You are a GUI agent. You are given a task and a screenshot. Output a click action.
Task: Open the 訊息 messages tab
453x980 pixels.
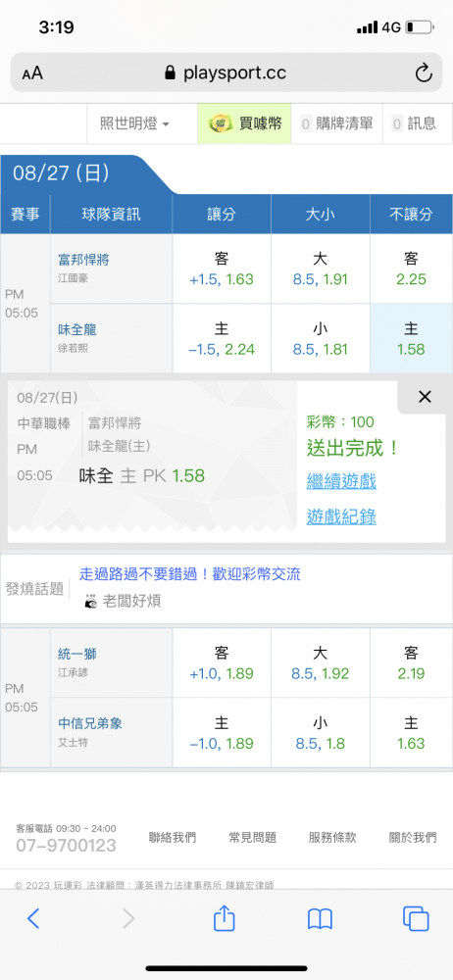tap(414, 123)
